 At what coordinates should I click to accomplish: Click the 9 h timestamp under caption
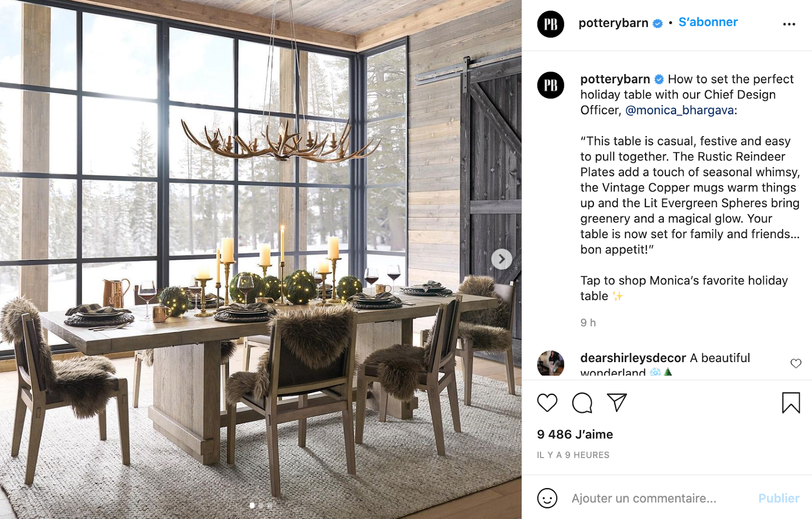(588, 322)
